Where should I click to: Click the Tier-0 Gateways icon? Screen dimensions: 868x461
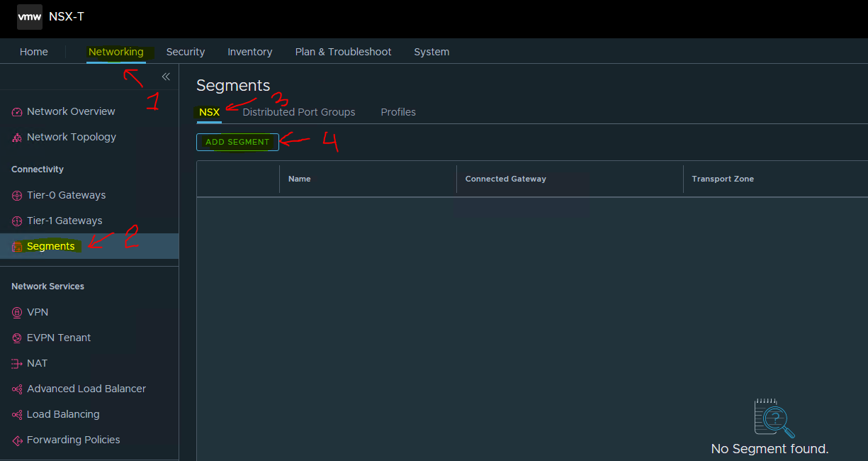[17, 196]
